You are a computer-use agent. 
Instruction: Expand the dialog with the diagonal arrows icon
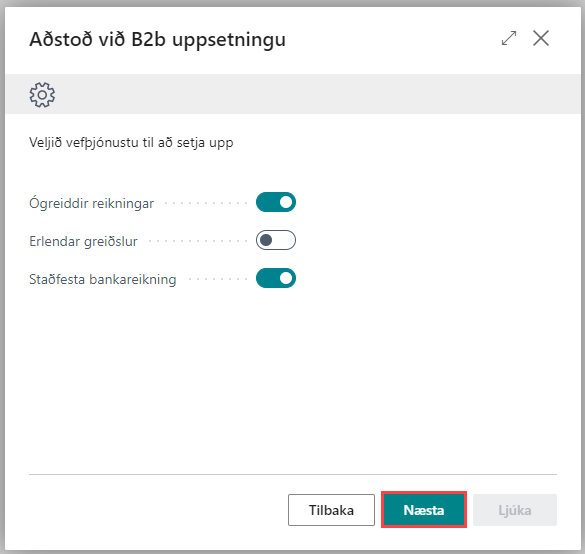point(509,38)
